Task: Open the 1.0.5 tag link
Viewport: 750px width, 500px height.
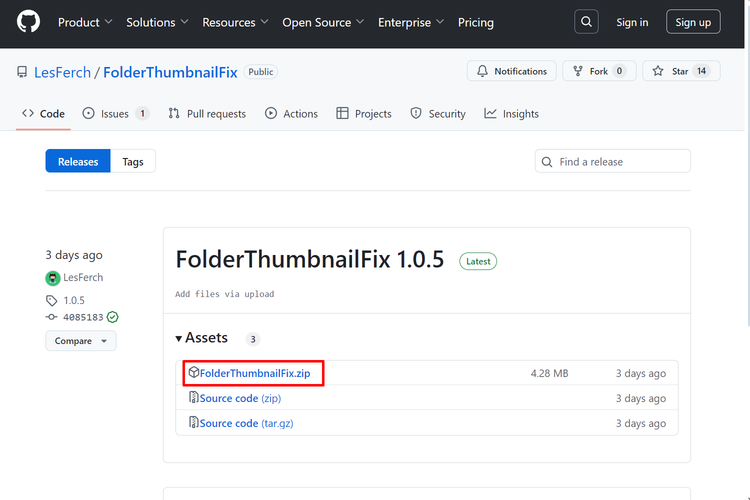Action: coord(74,300)
